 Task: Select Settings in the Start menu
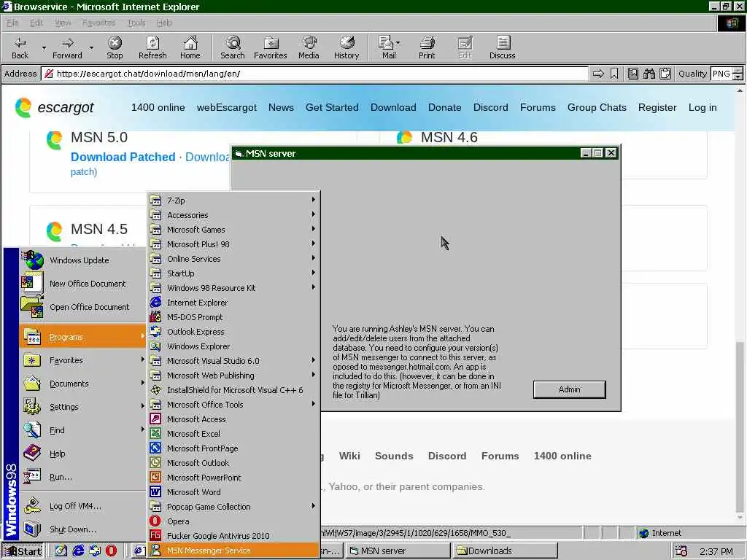(x=83, y=407)
